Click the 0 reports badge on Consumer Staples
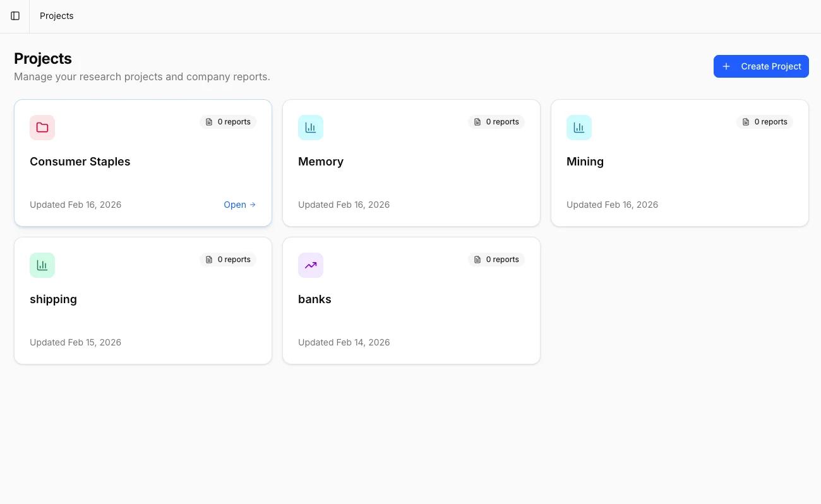 pyautogui.click(x=227, y=121)
